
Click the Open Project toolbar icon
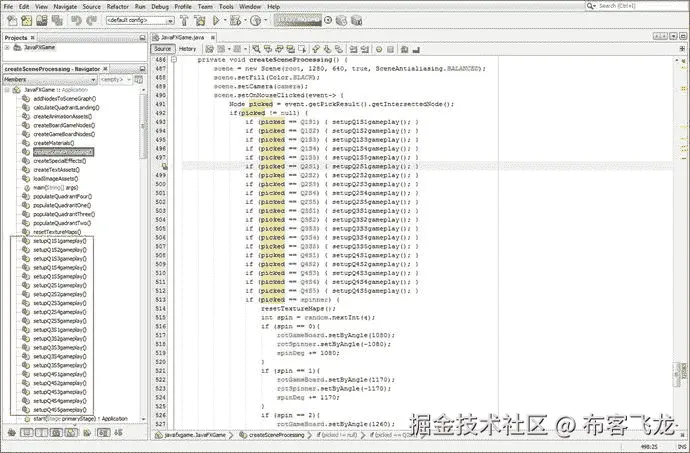[42, 20]
